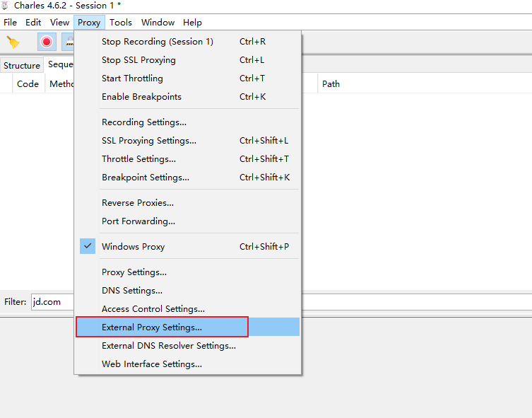Click the Path column header
The image size is (532, 418).
tap(331, 84)
